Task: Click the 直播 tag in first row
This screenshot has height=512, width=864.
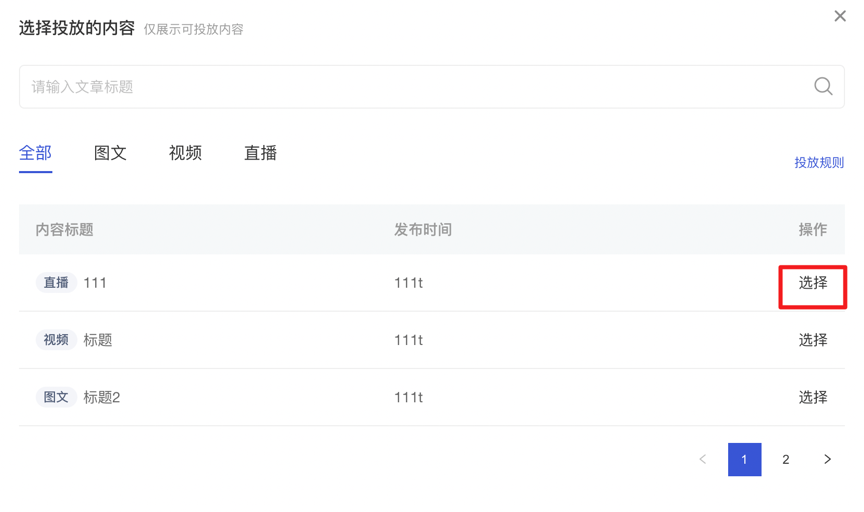Action: pos(56,283)
